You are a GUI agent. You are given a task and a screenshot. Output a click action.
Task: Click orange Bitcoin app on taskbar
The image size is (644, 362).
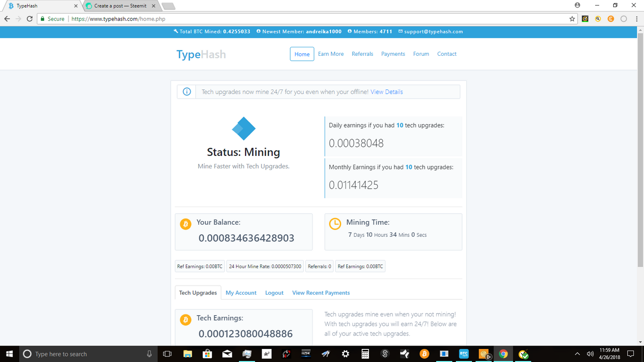(x=424, y=354)
